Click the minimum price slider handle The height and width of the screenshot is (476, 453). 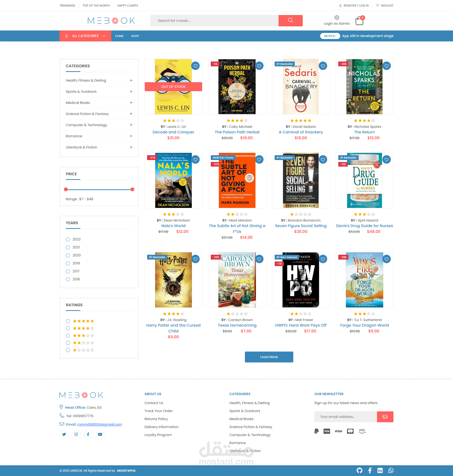pos(66,189)
